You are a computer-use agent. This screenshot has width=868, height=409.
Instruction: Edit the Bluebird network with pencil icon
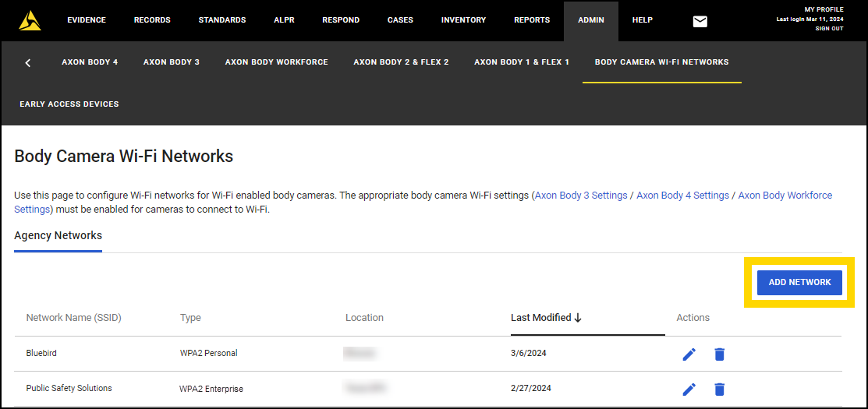pos(689,354)
